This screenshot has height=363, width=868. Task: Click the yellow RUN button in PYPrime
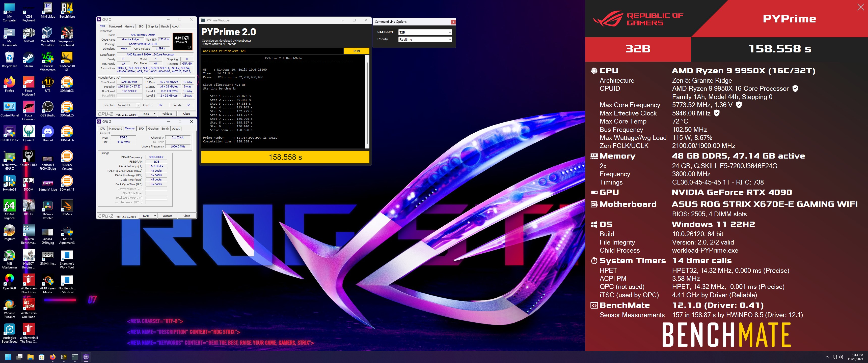tap(357, 51)
